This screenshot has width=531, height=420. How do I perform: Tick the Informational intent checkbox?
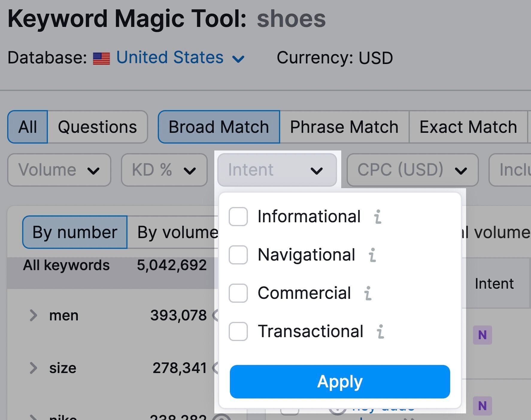[x=238, y=217]
